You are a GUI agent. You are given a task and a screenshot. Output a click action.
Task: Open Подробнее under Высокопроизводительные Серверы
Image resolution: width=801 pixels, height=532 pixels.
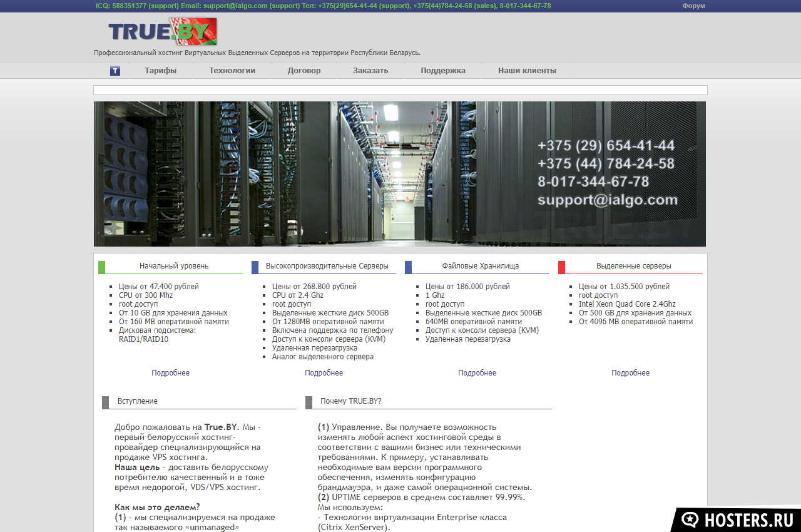[324, 373]
